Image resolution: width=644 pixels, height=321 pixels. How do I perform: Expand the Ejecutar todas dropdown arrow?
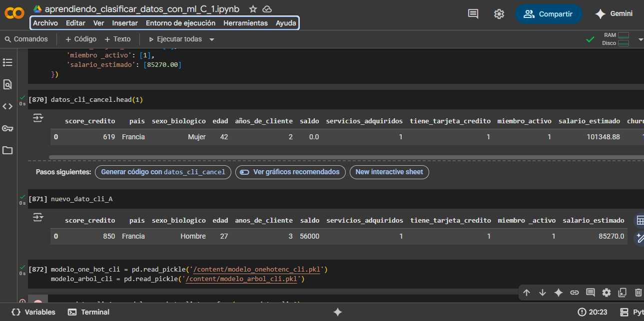[x=212, y=39]
